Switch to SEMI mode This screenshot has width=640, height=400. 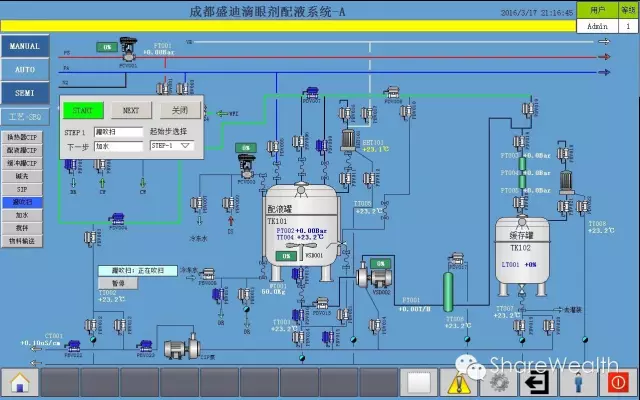25,92
